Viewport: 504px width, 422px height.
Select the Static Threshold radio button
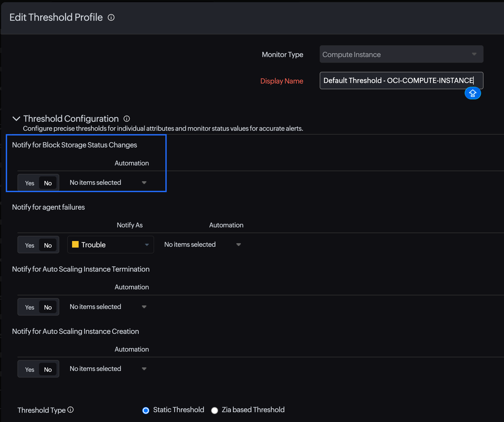(146, 410)
